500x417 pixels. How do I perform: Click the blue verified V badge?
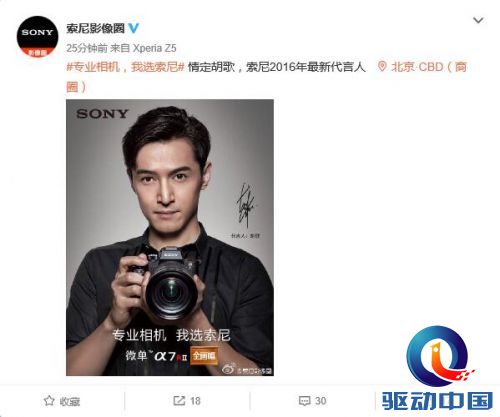coord(134,28)
